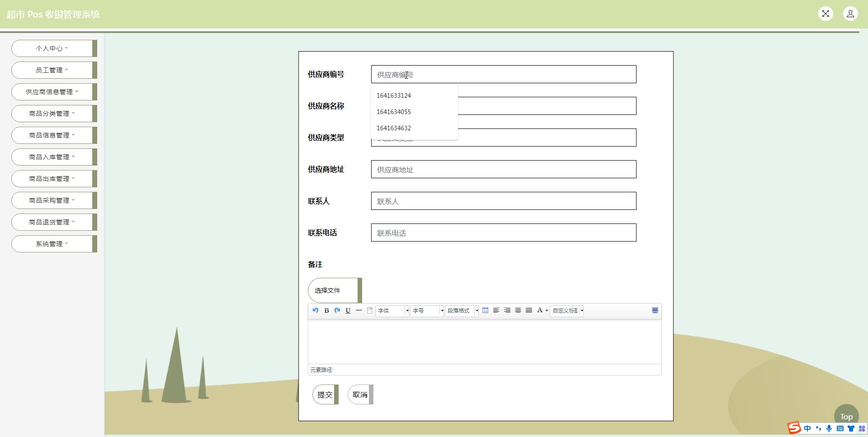This screenshot has width=868, height=437.
Task: Expand the 商品采购管理 menu
Action: (x=54, y=200)
